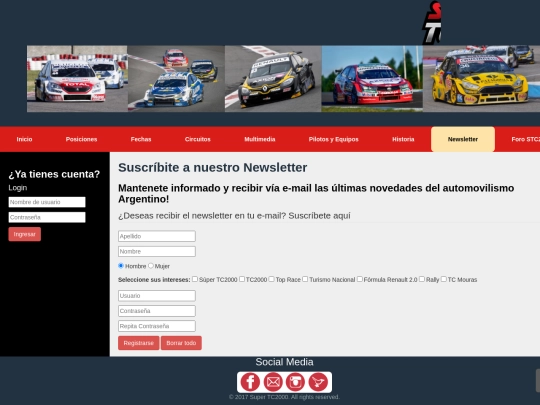
Task: Click the Ingresar login button
Action: coord(24,234)
